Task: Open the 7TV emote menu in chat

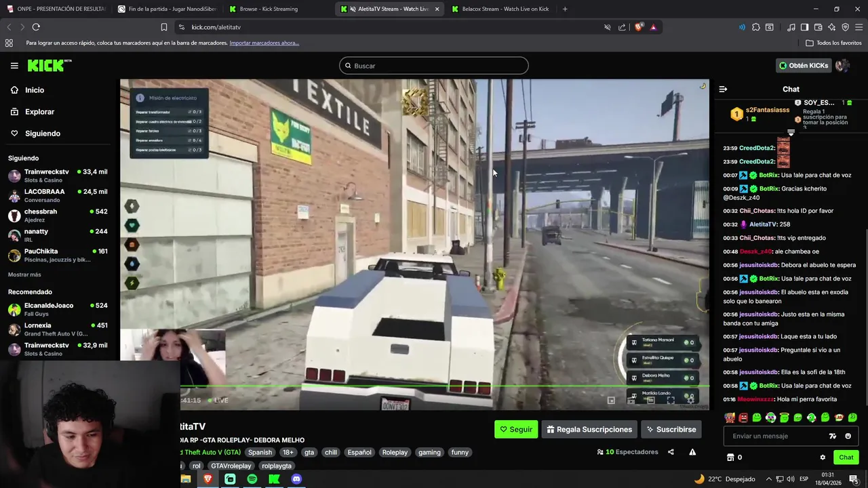Action: (x=833, y=436)
